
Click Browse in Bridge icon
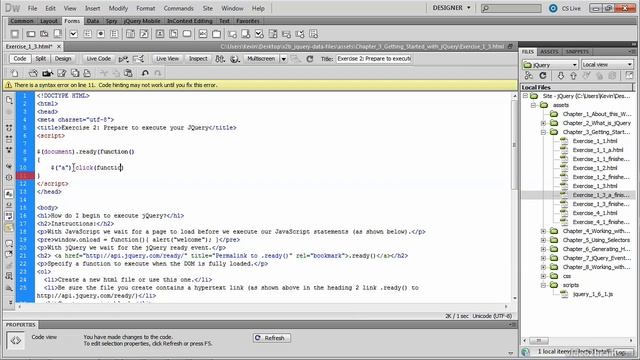click(47, 73)
